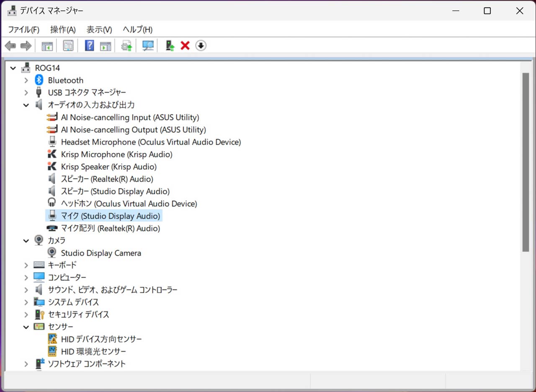Collapse the オーディオの入力および出力 category
Screen dimensions: 536x392
coord(26,105)
